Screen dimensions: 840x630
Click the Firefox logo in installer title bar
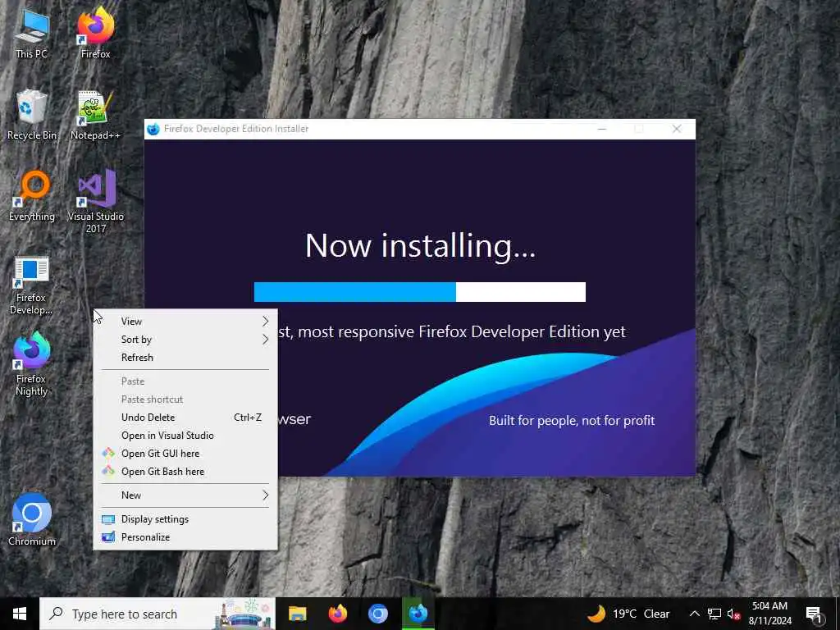pos(153,129)
